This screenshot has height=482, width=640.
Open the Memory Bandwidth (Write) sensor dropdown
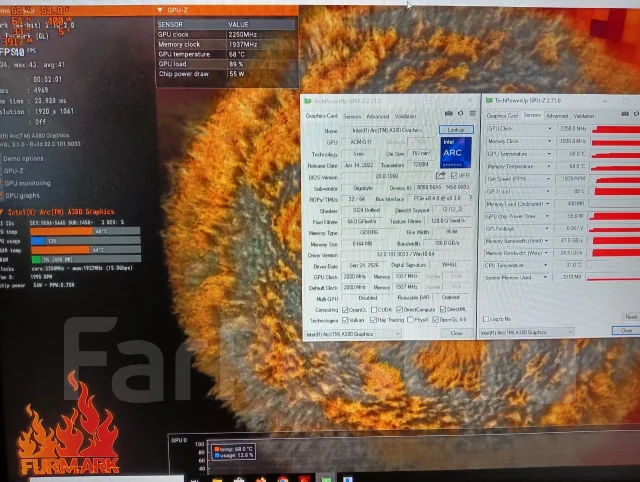point(546,253)
